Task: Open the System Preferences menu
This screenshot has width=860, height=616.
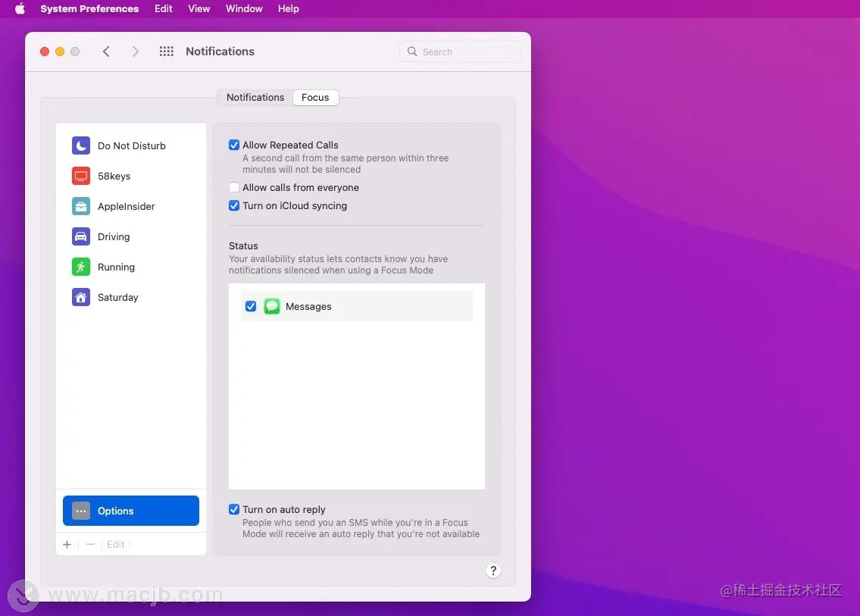Action: (89, 9)
